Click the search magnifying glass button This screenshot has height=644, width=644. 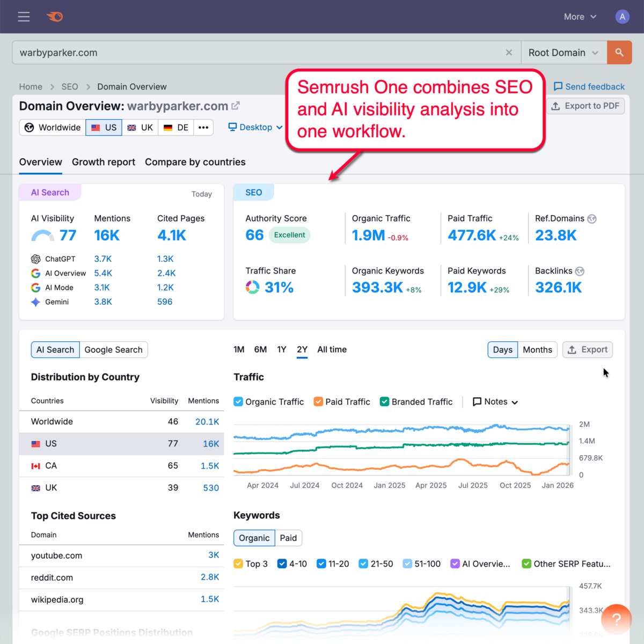click(619, 52)
